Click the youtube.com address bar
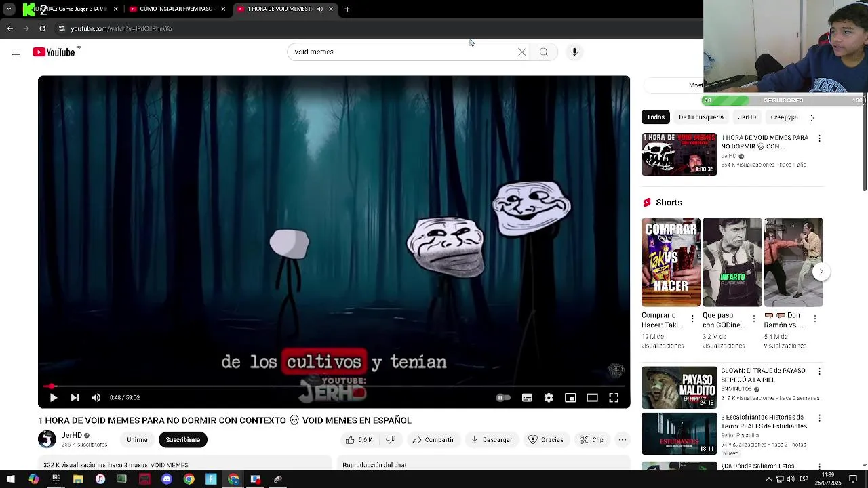The height and width of the screenshot is (488, 868). point(380,28)
